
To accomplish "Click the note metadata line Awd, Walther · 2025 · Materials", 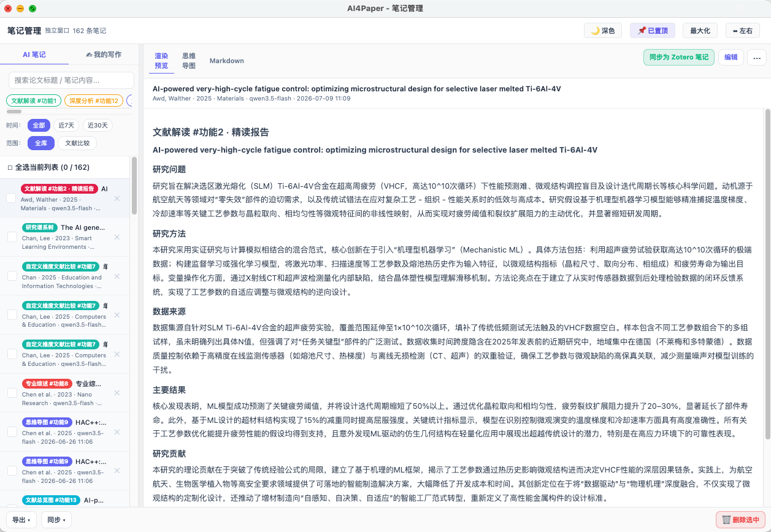I will coord(251,98).
